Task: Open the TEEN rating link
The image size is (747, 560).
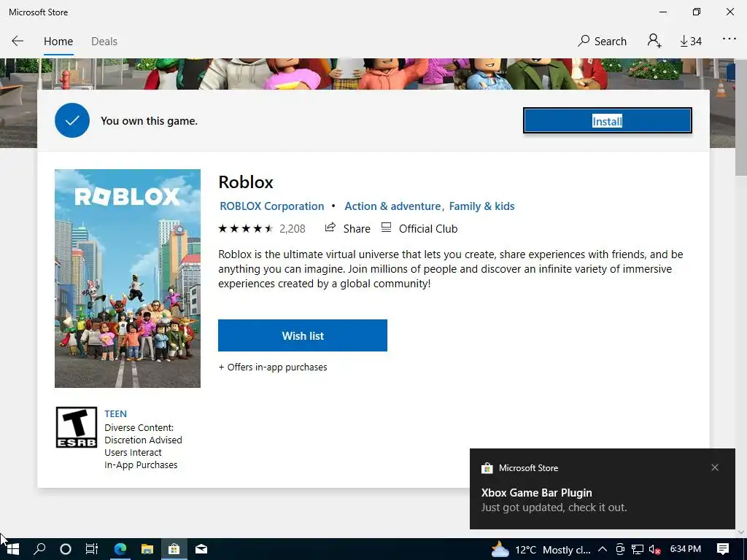Action: tap(116, 414)
